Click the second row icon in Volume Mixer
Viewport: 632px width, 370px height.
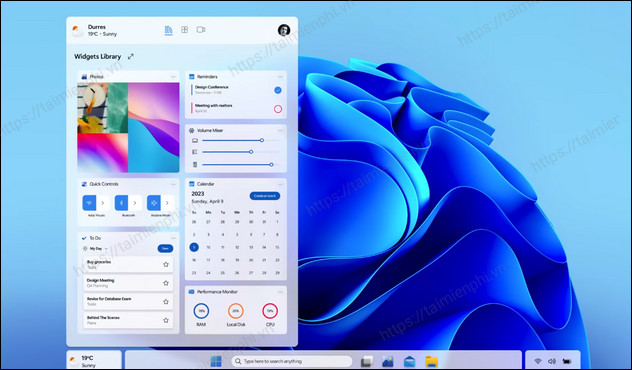195,152
